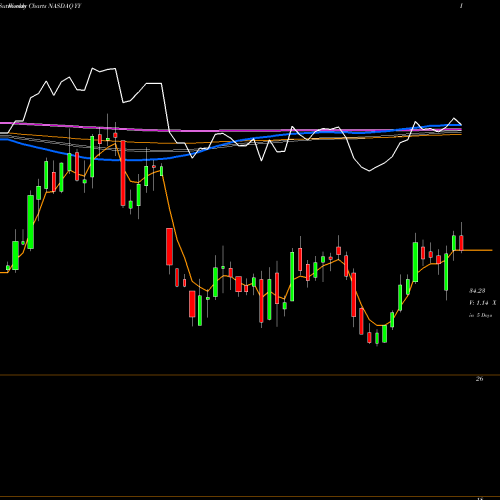Image resolution: width=500 pixels, height=500 pixels.
Task: Click the "V: 1.14 X" volume label
Action: 482,303
